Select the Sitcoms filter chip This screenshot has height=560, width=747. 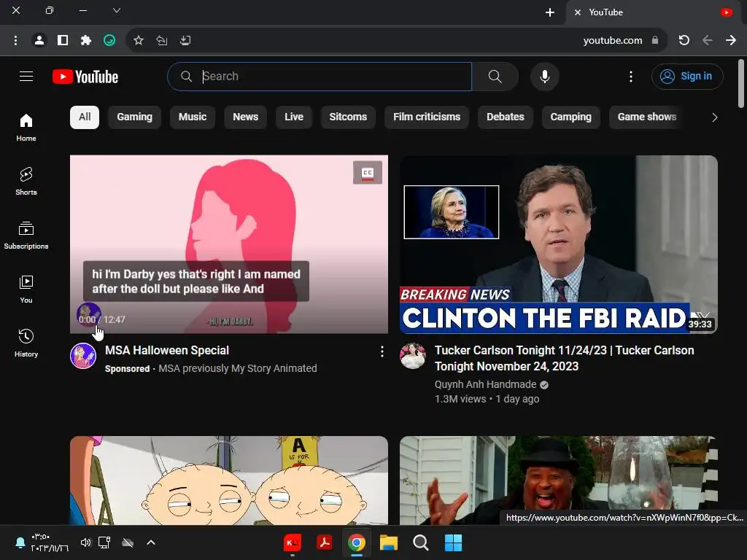coord(348,117)
